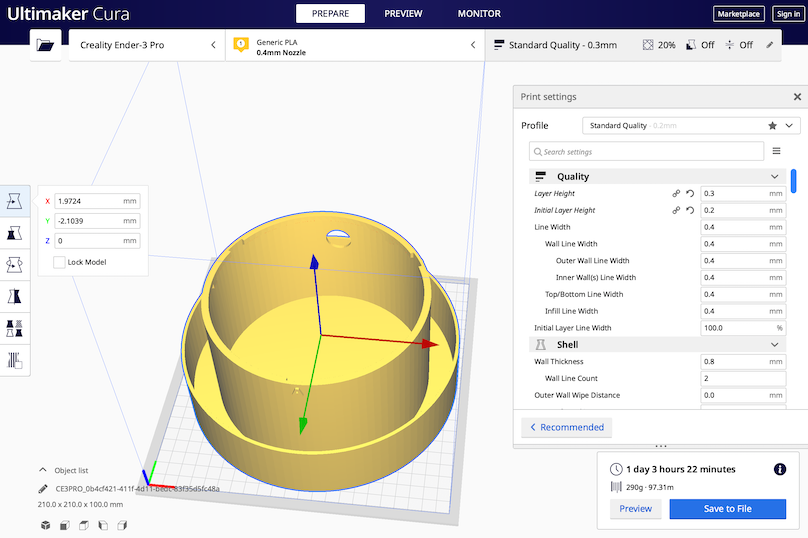This screenshot has width=808, height=538.
Task: Open the Profile dropdown
Action: 691,126
